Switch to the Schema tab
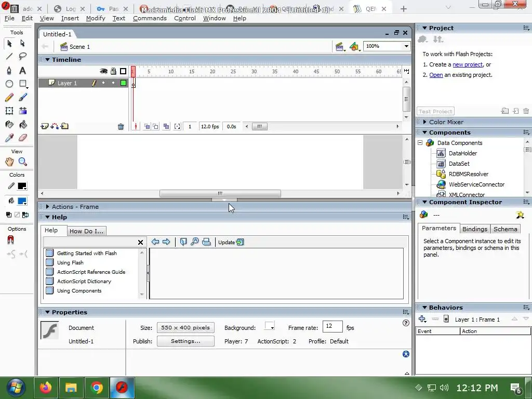Image resolution: width=532 pixels, height=399 pixels. pyautogui.click(x=505, y=229)
